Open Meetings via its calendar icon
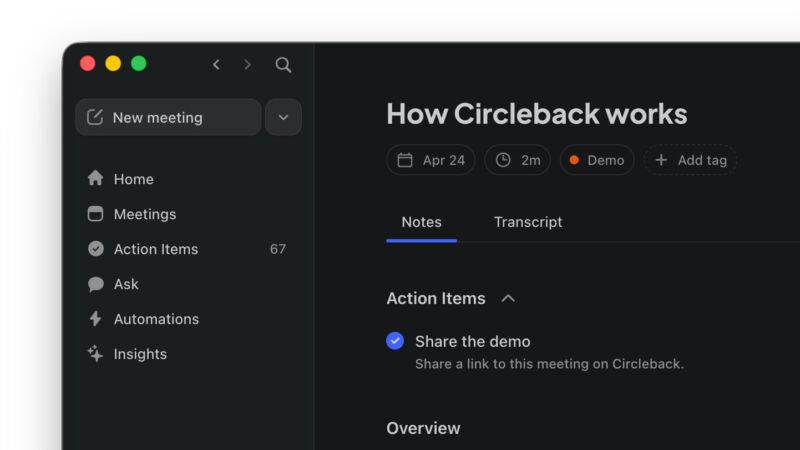 pos(96,214)
